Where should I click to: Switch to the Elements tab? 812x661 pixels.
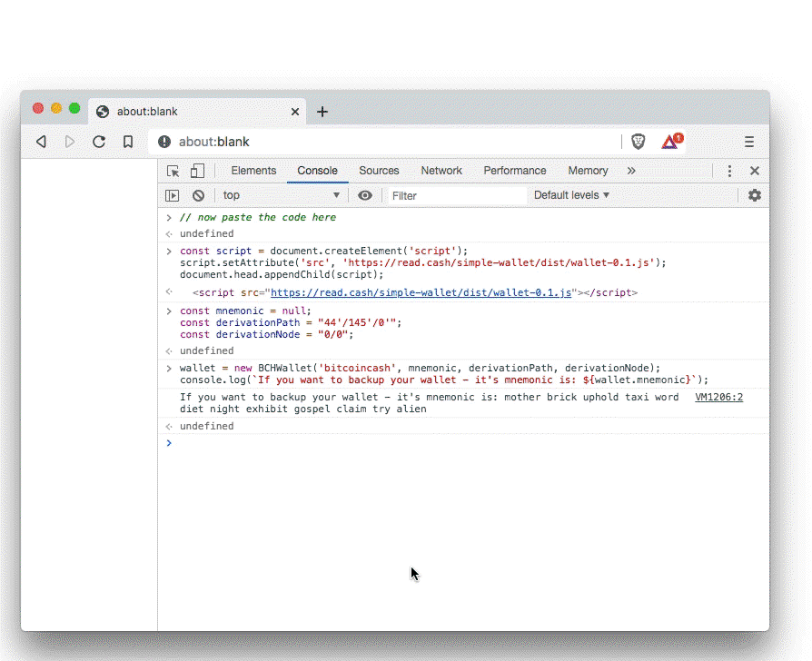click(x=253, y=171)
